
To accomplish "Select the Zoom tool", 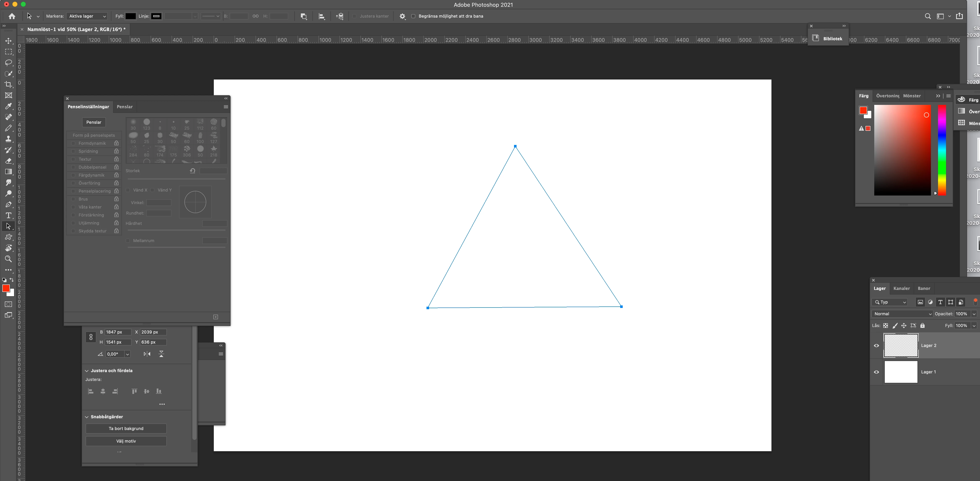I will tap(8, 259).
